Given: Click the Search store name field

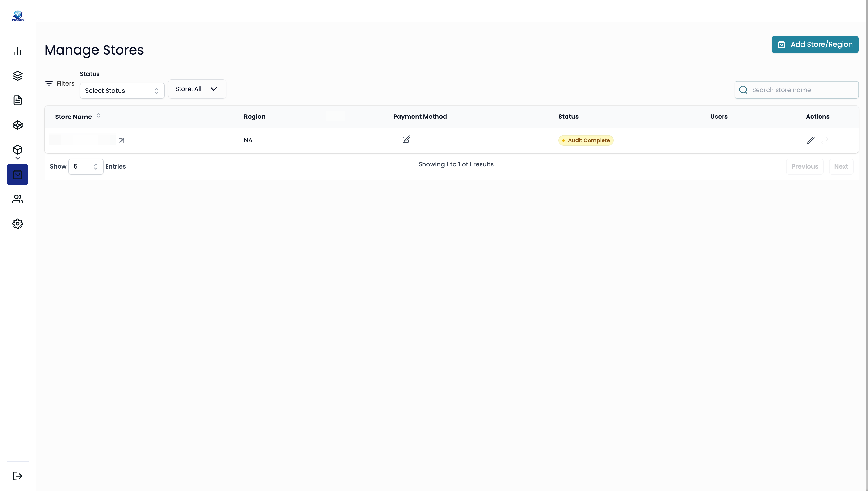Looking at the screenshot, I should click(796, 90).
